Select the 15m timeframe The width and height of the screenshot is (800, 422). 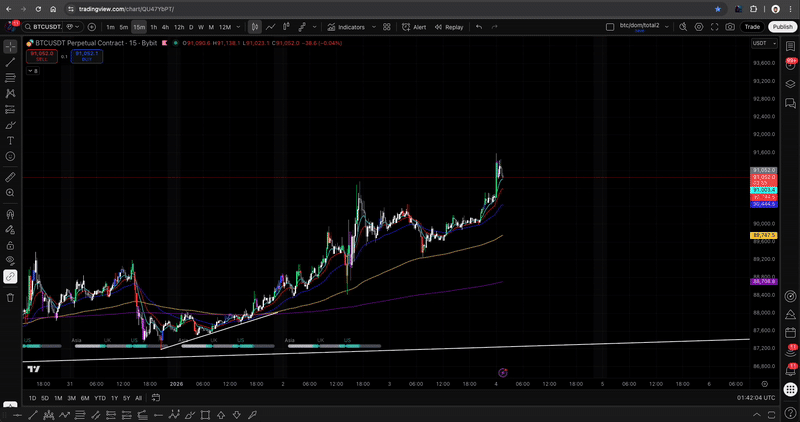pyautogui.click(x=139, y=27)
